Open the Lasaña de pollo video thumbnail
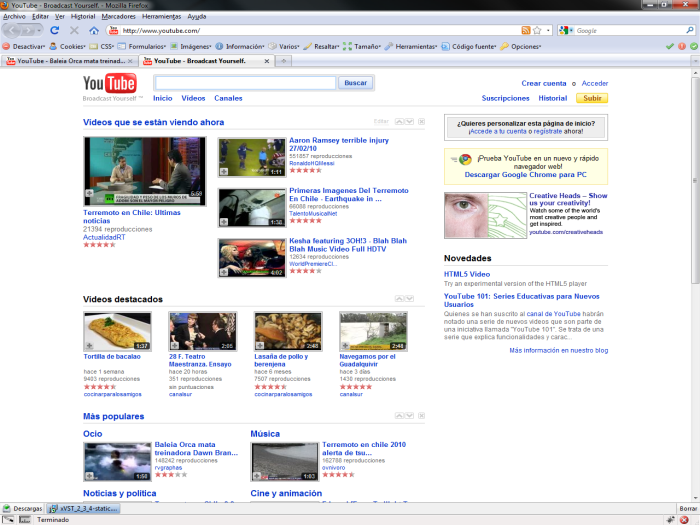This screenshot has height=525, width=700. coord(288,331)
